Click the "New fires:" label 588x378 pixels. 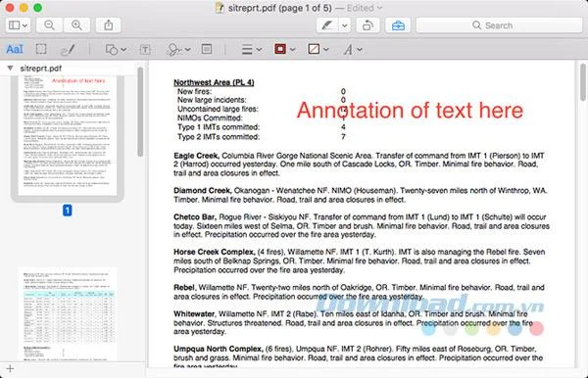[194, 91]
